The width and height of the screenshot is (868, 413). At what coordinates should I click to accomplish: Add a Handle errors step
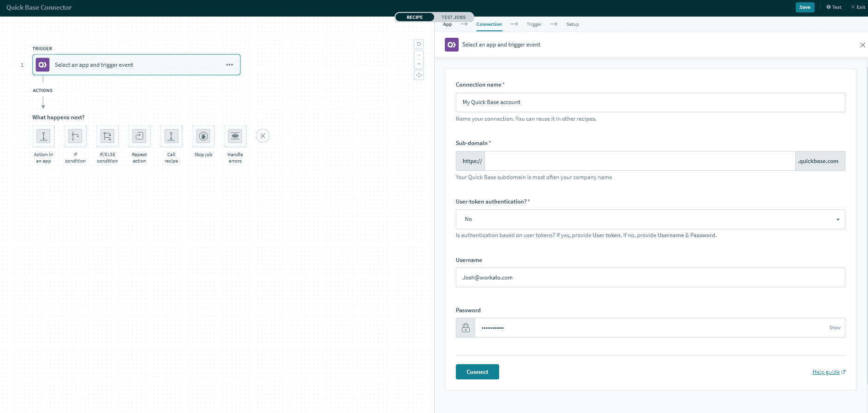click(x=235, y=136)
